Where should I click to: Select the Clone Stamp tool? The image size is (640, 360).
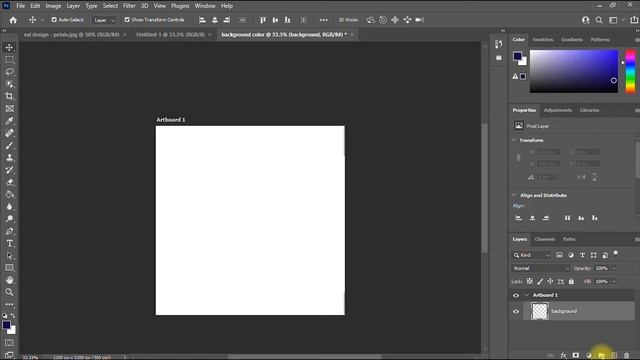[x=9, y=158]
